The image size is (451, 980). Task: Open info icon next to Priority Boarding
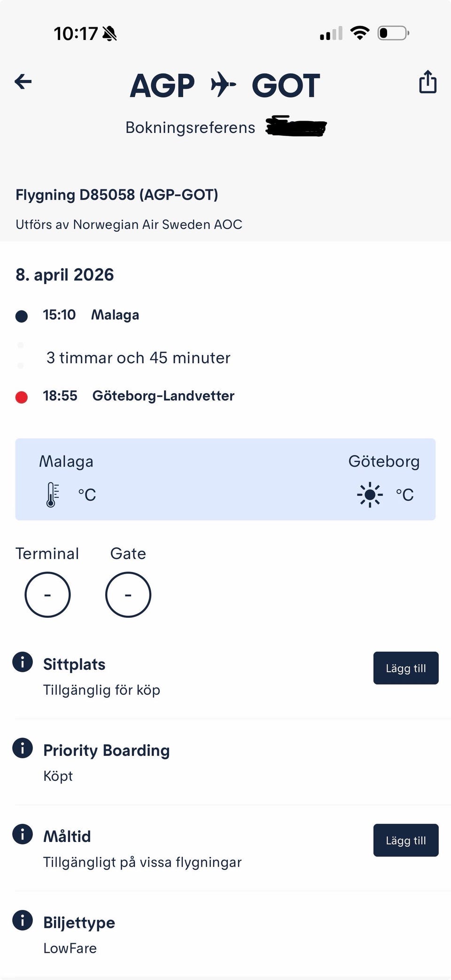pos(23,748)
